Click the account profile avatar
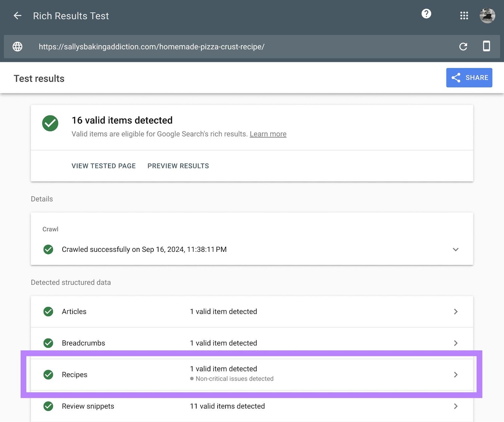 (487, 15)
